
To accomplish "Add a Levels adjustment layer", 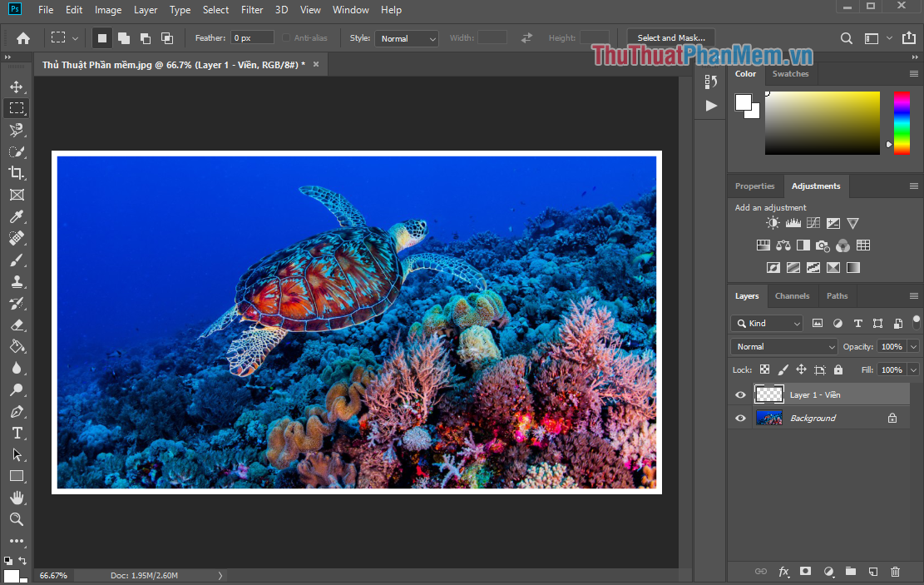I will pos(793,222).
